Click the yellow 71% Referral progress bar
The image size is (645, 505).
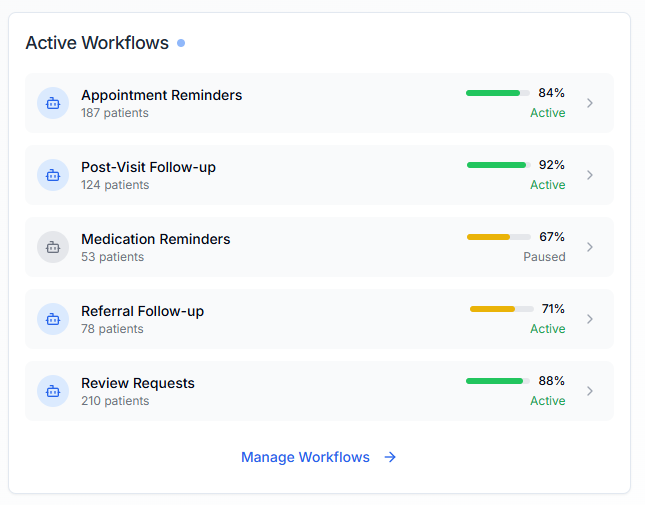[x=500, y=309]
